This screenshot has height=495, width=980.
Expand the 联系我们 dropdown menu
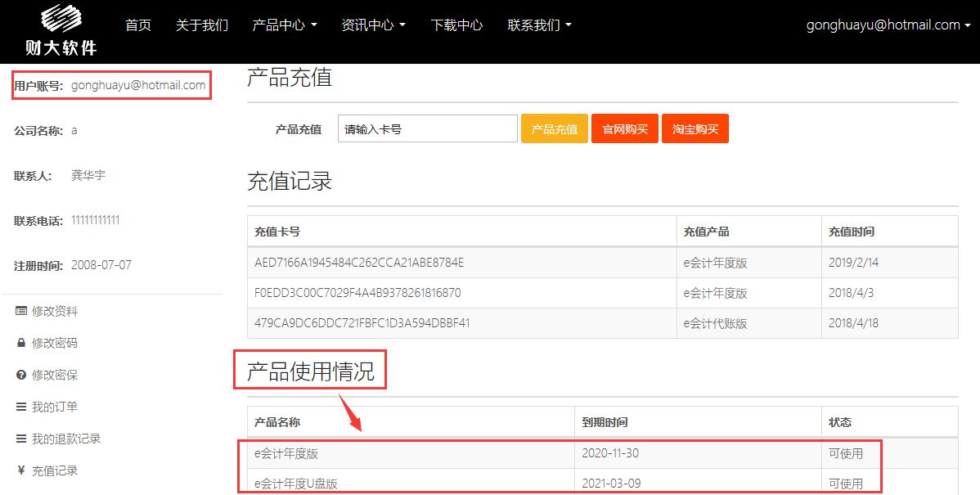539,25
